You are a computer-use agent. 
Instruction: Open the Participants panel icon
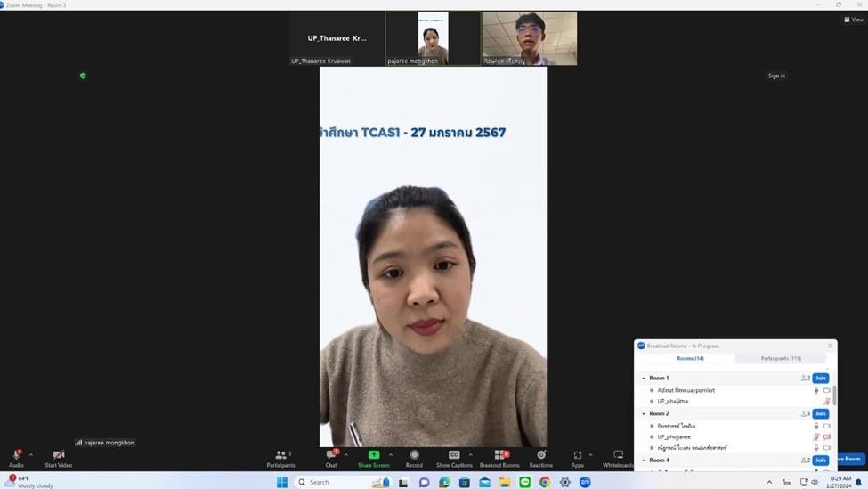(x=280, y=455)
